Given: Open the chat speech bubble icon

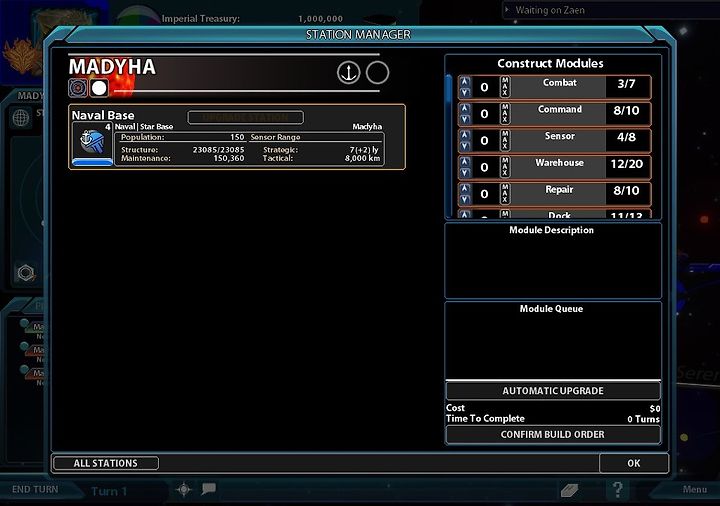Looking at the screenshot, I should (208, 489).
